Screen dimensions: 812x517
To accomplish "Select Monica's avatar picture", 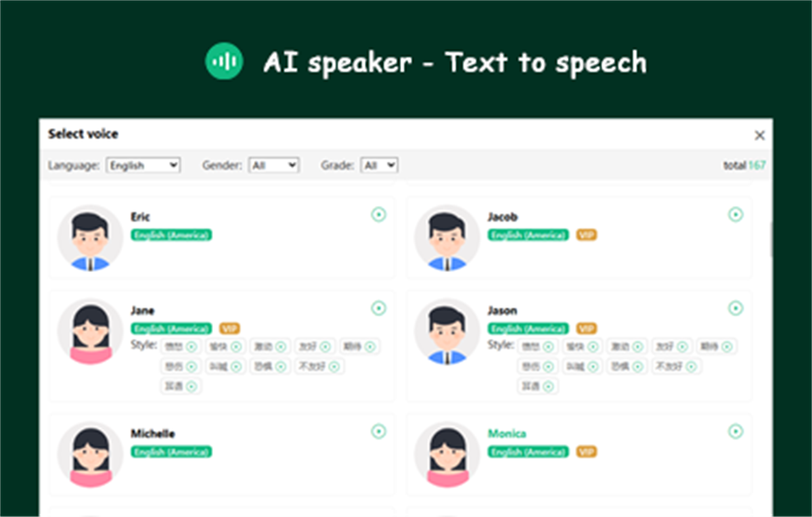I will (447, 454).
